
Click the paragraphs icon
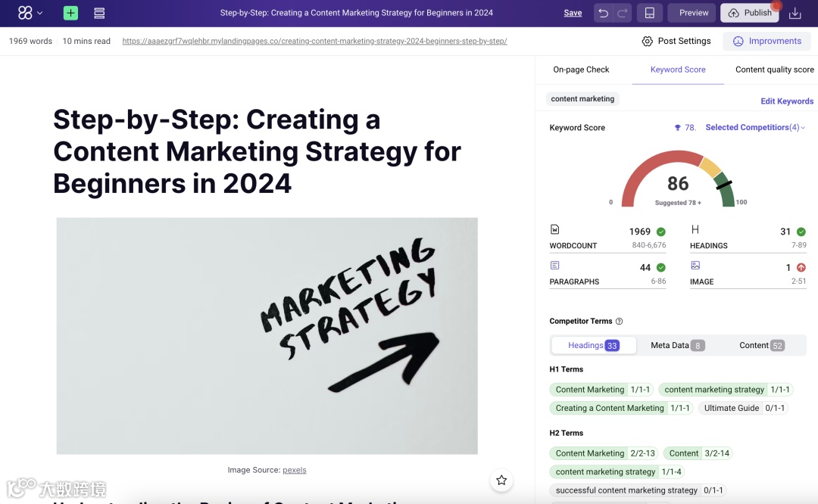pos(554,266)
